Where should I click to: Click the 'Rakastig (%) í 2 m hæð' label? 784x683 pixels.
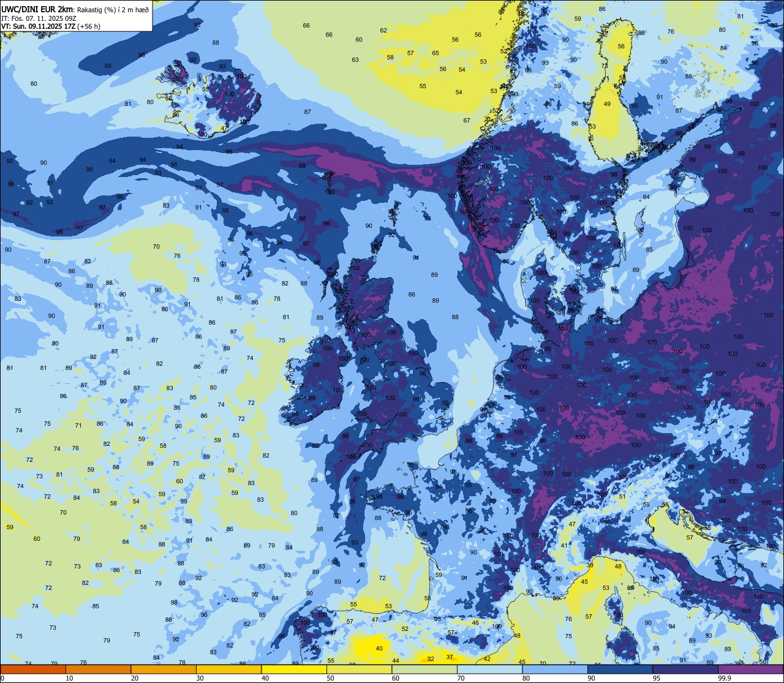[x=113, y=9]
